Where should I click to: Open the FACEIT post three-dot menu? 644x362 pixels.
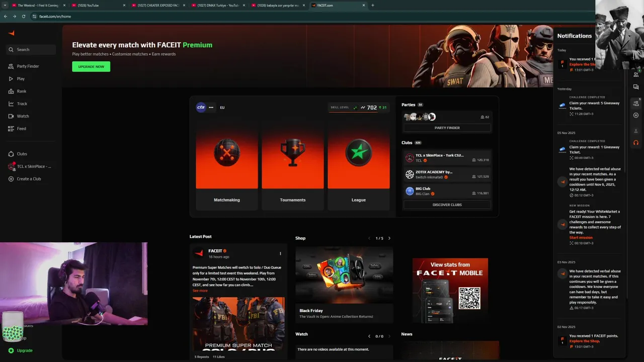pyautogui.click(x=280, y=253)
